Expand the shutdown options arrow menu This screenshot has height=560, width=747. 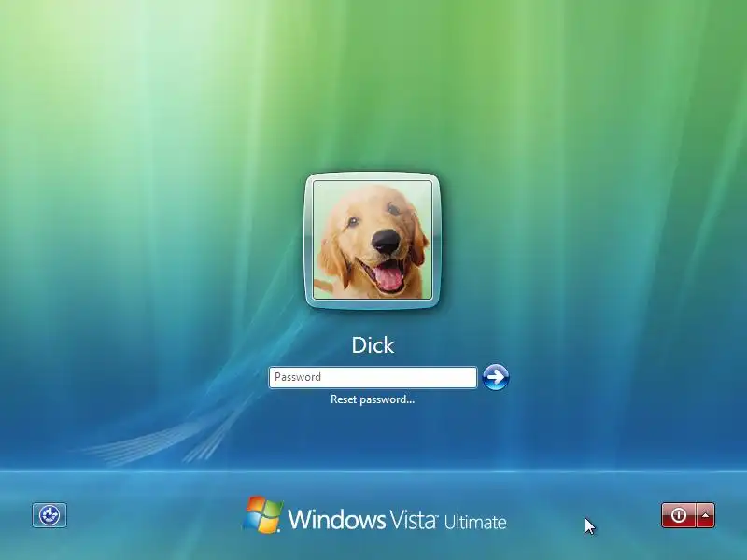pyautogui.click(x=706, y=515)
